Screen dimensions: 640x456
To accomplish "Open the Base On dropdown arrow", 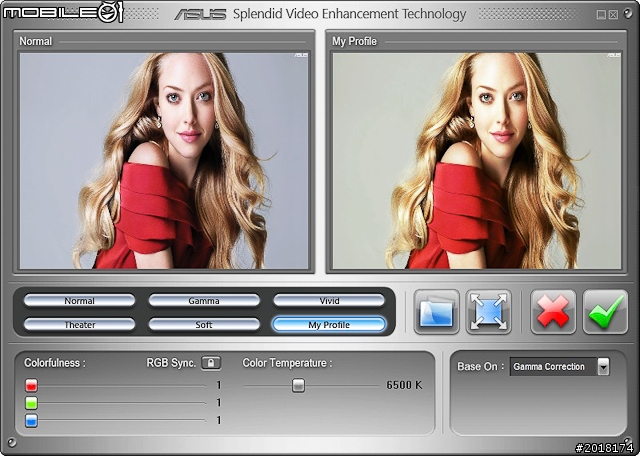I will (x=604, y=366).
